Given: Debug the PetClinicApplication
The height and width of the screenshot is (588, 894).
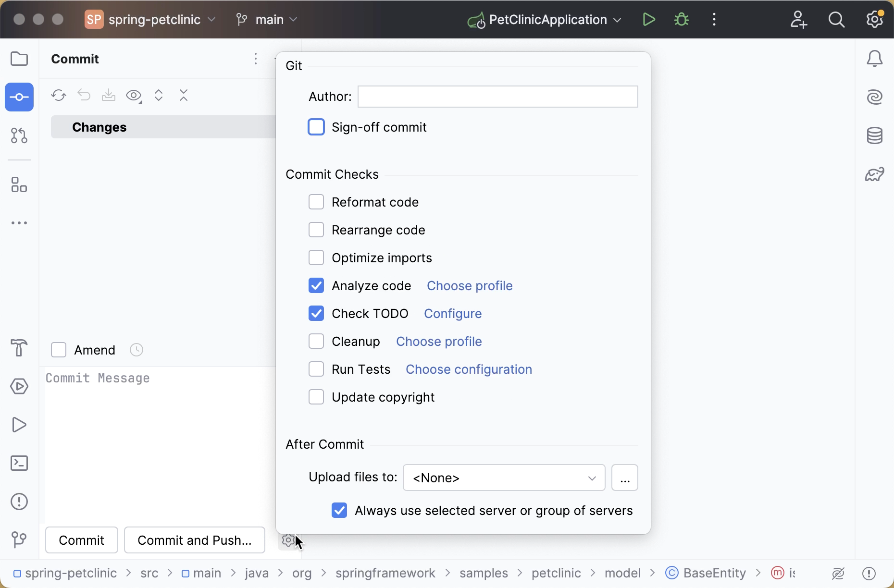Looking at the screenshot, I should point(681,19).
